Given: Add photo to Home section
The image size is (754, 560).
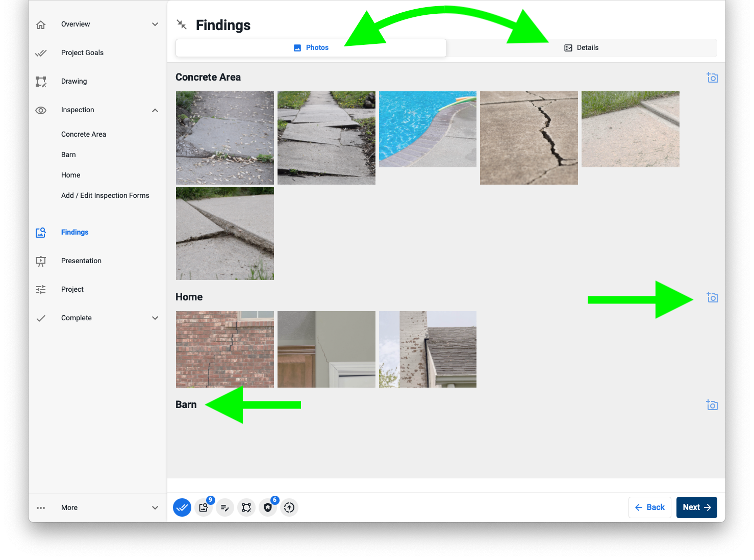Looking at the screenshot, I should pyautogui.click(x=712, y=297).
